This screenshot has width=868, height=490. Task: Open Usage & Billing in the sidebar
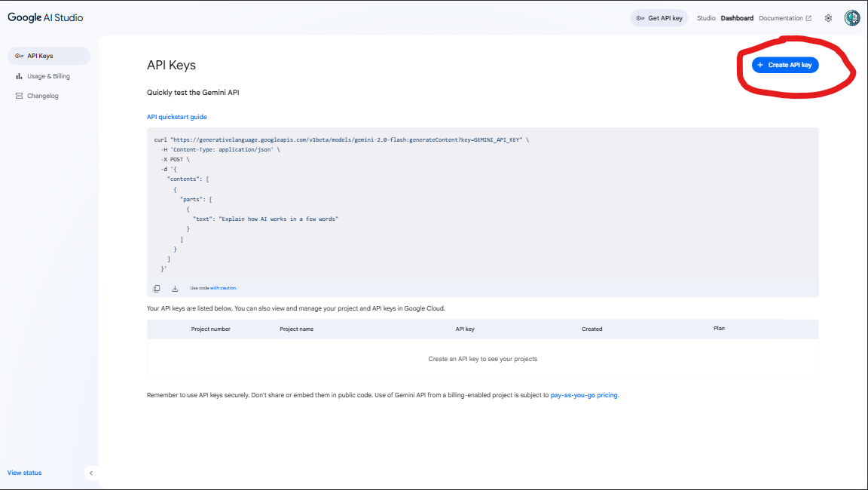(49, 76)
